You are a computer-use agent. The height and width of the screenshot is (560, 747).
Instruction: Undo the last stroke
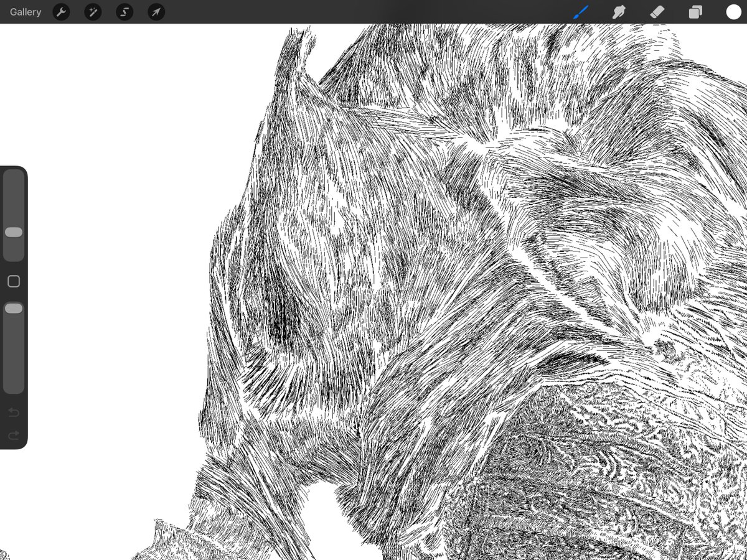pyautogui.click(x=14, y=413)
